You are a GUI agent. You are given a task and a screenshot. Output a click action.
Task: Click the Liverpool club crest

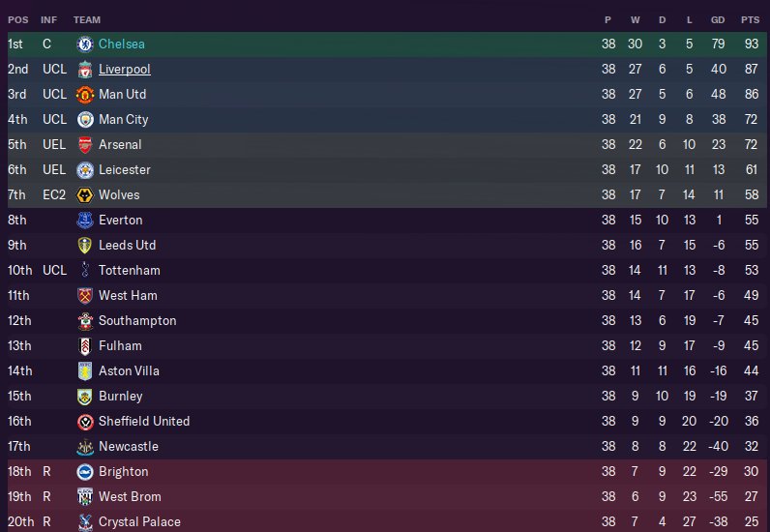[85, 70]
